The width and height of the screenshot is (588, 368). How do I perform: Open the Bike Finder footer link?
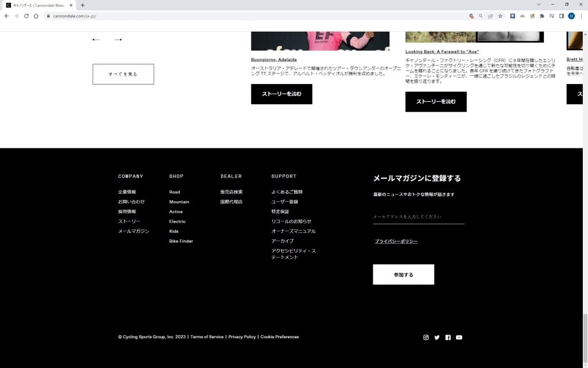(181, 241)
